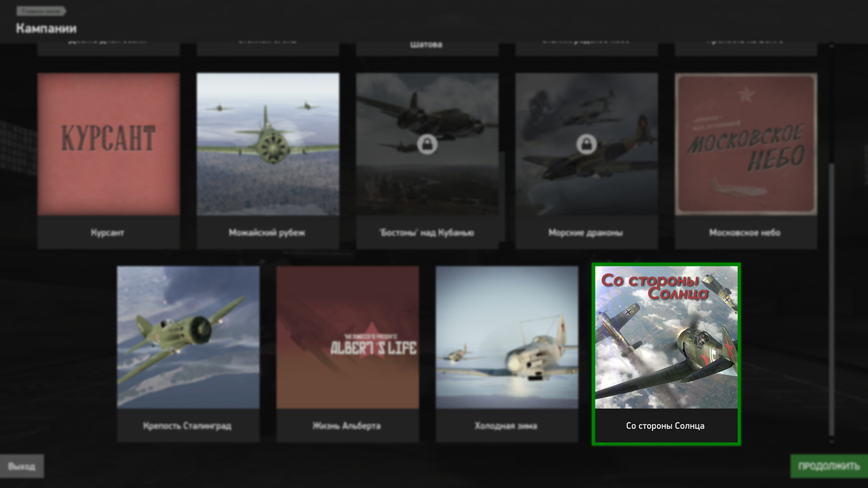Open the Можайский рубеж campaign cover
The height and width of the screenshot is (488, 868).
coord(268,144)
